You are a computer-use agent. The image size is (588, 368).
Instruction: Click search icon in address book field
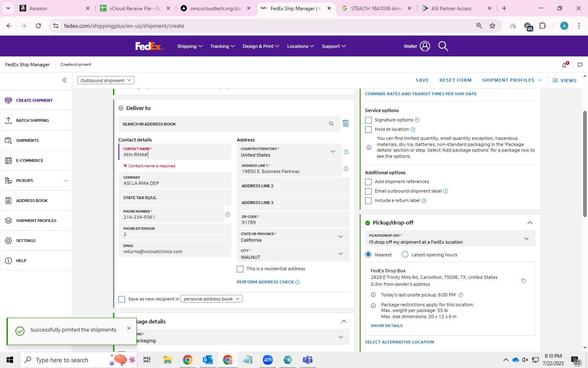coord(331,123)
